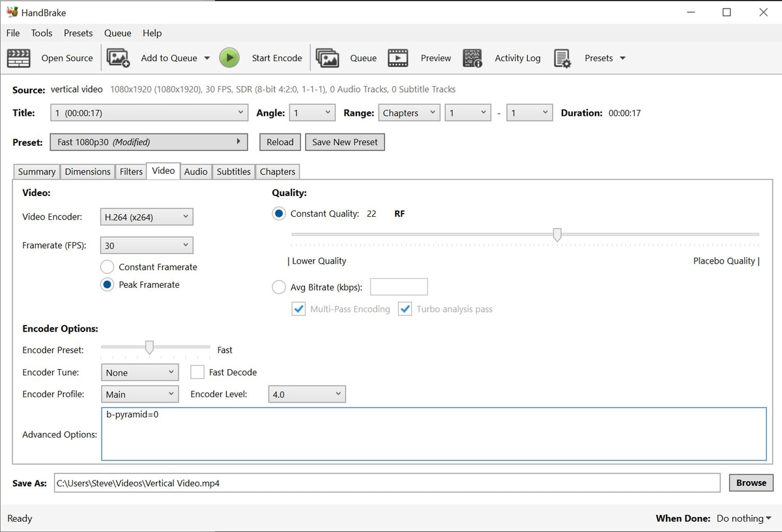Click the HandBrake app icon in title bar
Screen dimensions: 782x532
12,12
